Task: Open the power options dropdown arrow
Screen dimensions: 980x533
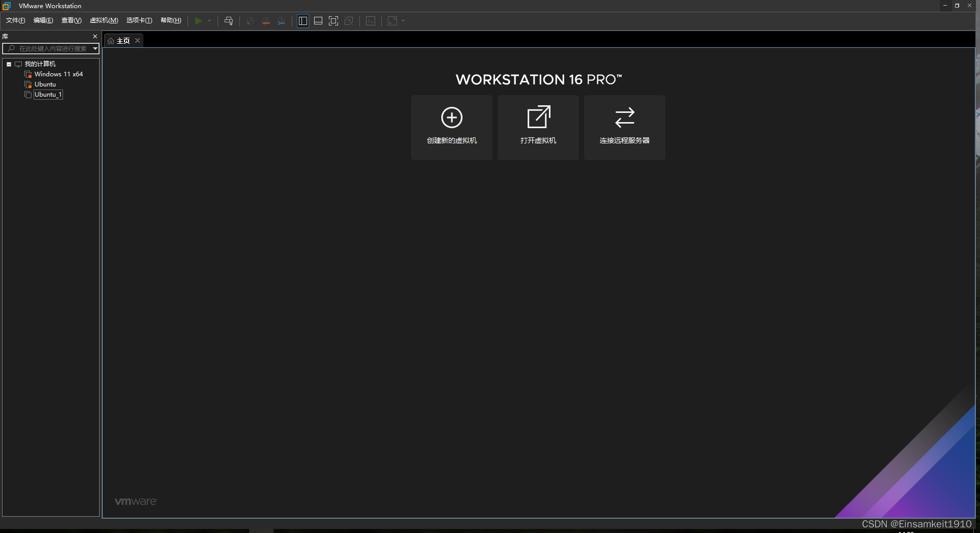Action: click(x=209, y=21)
